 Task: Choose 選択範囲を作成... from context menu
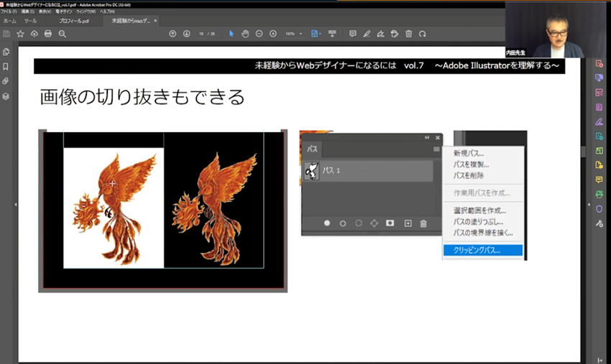(483, 210)
